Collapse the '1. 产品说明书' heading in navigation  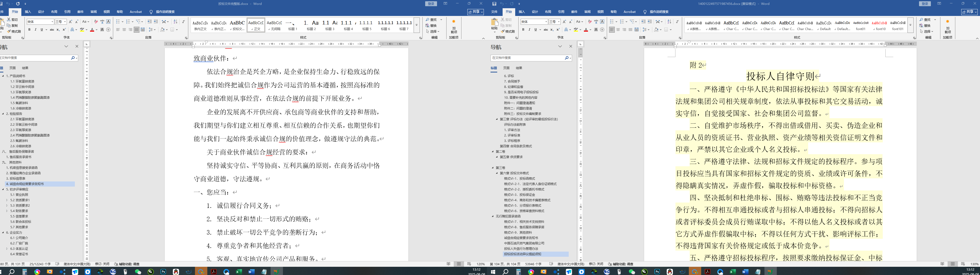(3, 76)
